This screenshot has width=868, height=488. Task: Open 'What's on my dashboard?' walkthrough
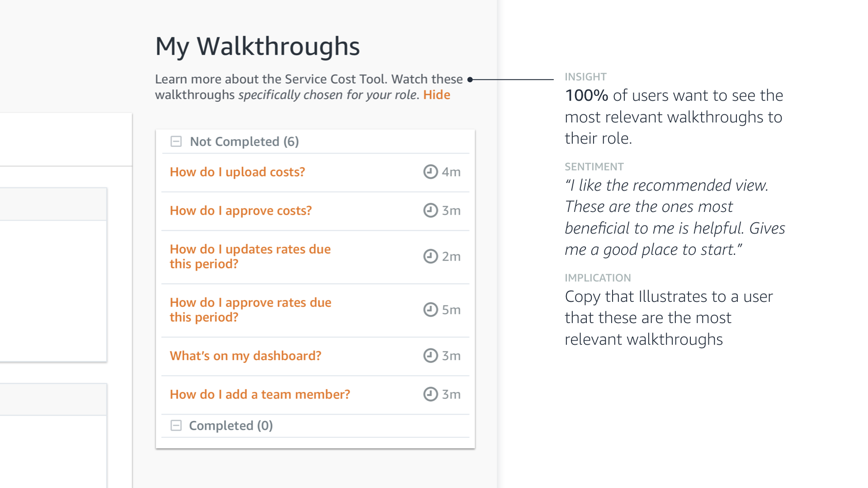click(x=245, y=356)
